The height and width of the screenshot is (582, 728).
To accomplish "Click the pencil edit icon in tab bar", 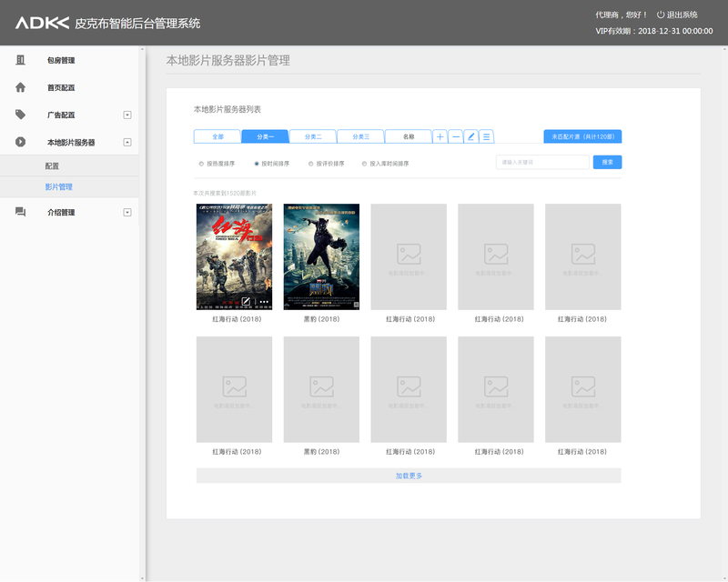I will (x=470, y=136).
